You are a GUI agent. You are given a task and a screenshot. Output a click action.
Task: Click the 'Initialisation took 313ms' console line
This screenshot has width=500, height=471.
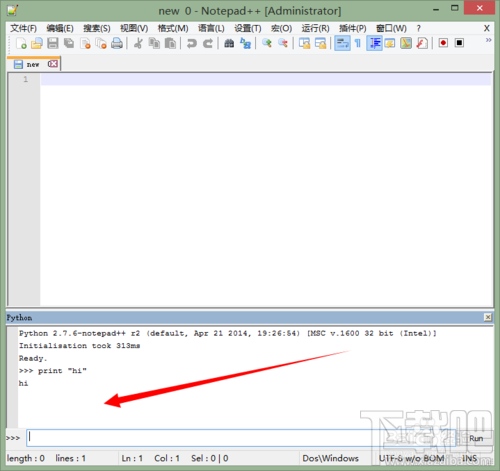click(x=79, y=346)
